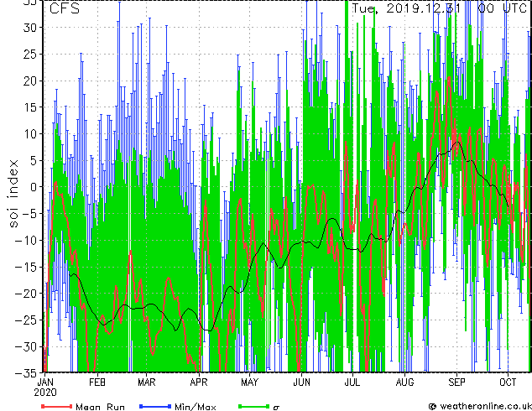Click the date stamp Tue, 2019.12.31 00 UTC

[x=440, y=8]
